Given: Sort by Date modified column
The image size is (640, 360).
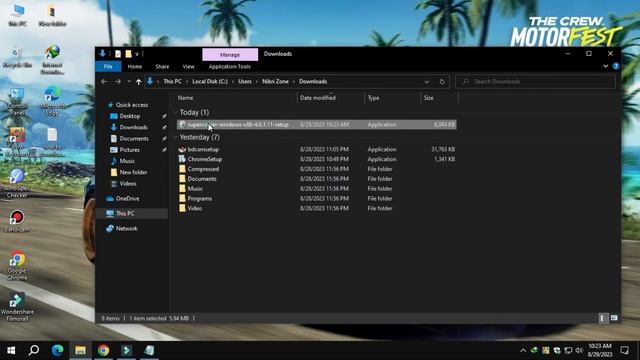Looking at the screenshot, I should pyautogui.click(x=318, y=98).
